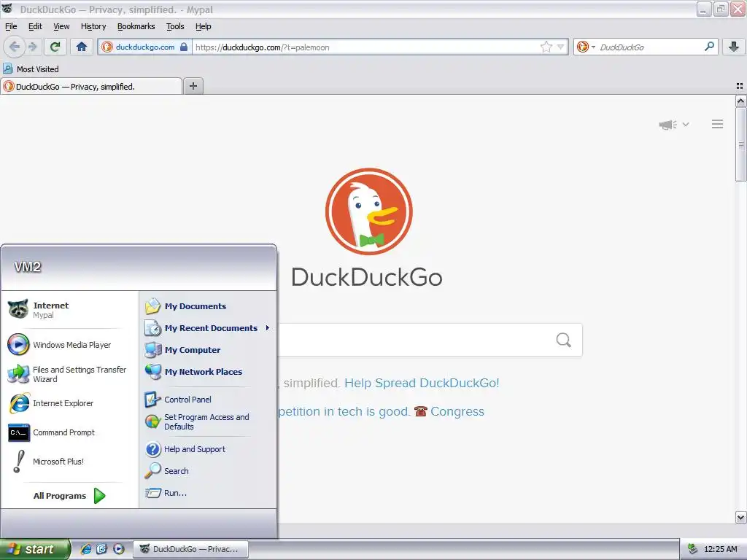The height and width of the screenshot is (560, 747).
Task: Open the Help menu
Action: pyautogui.click(x=203, y=26)
